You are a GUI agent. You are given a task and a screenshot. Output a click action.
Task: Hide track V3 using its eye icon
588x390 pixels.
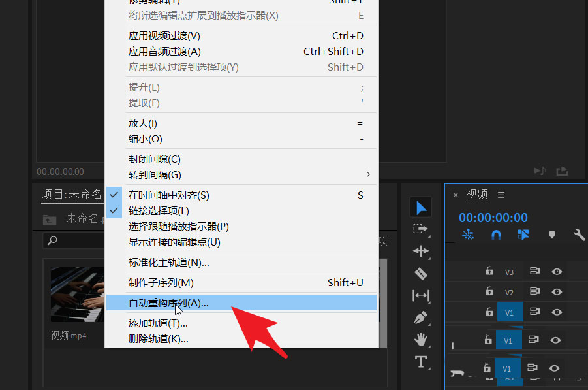(557, 271)
